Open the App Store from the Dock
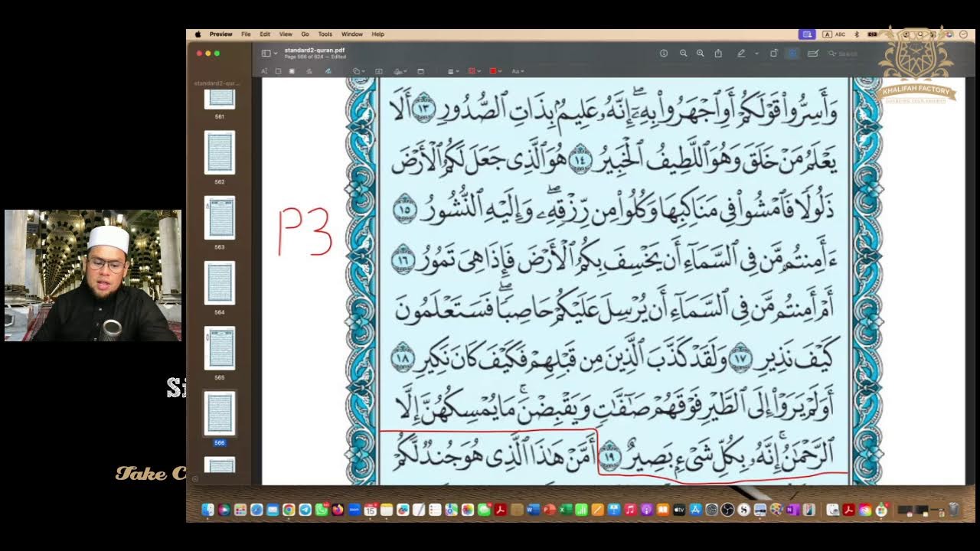The image size is (980, 551). (696, 510)
